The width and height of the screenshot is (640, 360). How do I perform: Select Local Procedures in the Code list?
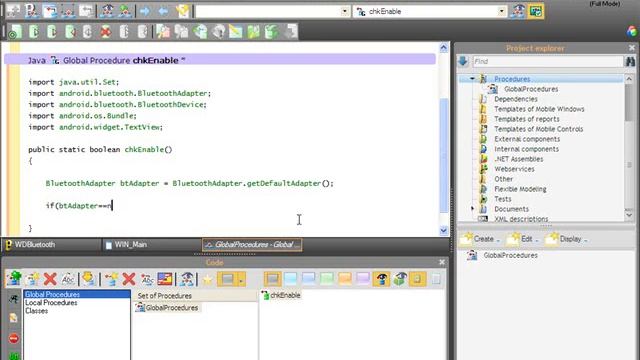(51, 302)
